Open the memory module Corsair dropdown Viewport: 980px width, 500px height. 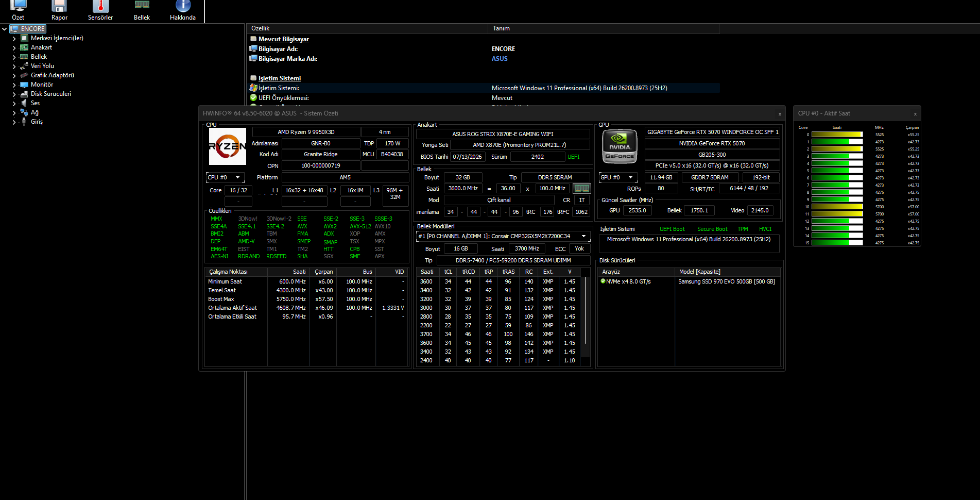503,237
